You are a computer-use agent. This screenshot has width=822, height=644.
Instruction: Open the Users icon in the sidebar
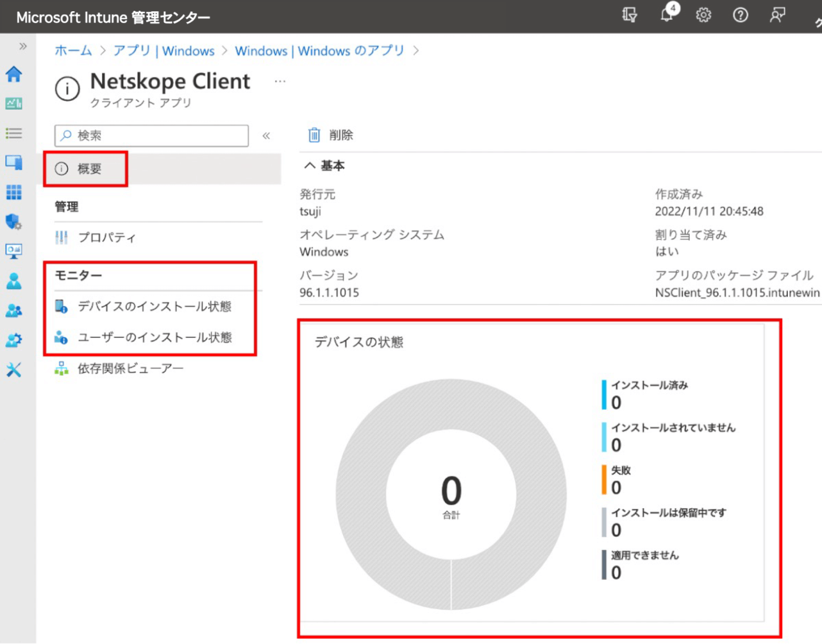pyautogui.click(x=14, y=281)
